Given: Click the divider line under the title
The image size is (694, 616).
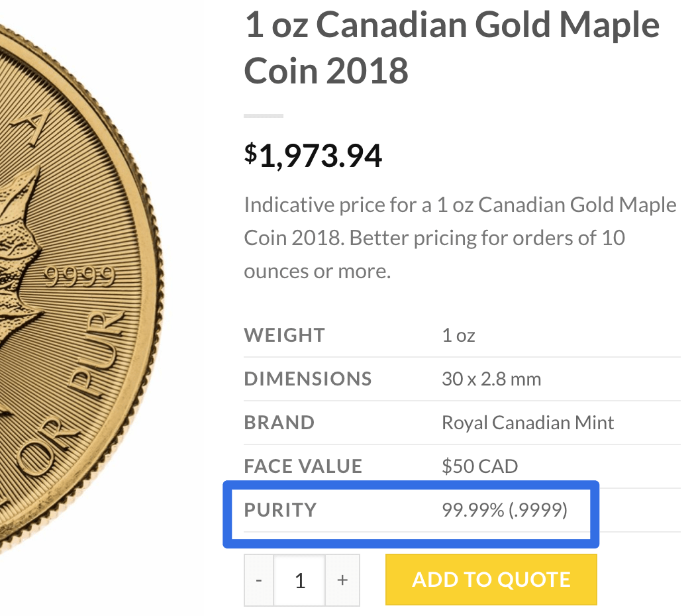Looking at the screenshot, I should (263, 115).
